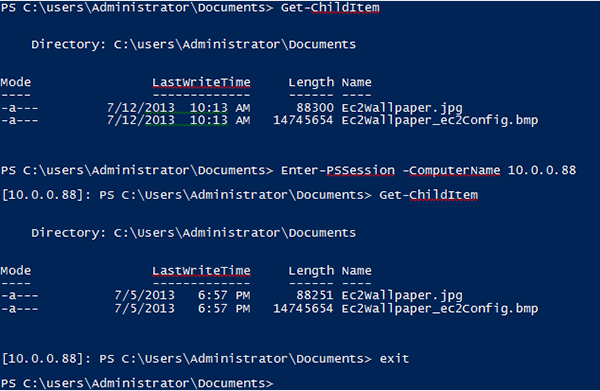Click the 88300 file length value
This screenshot has height=391, width=600.
315,108
